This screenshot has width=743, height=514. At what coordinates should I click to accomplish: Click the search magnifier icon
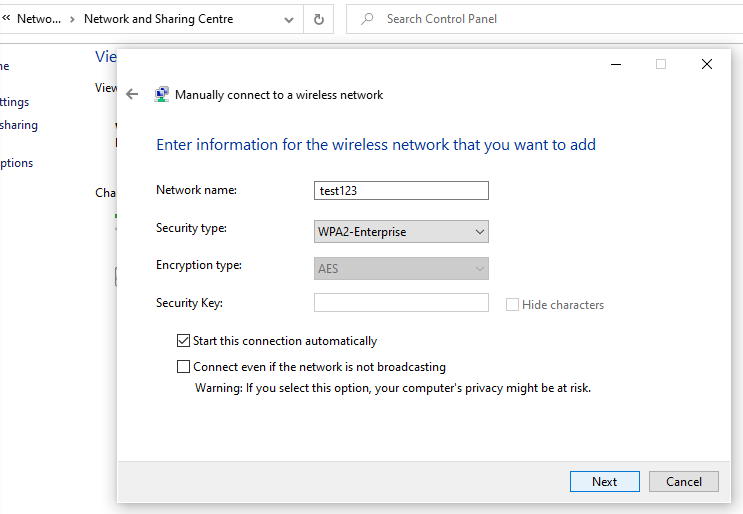coord(367,19)
